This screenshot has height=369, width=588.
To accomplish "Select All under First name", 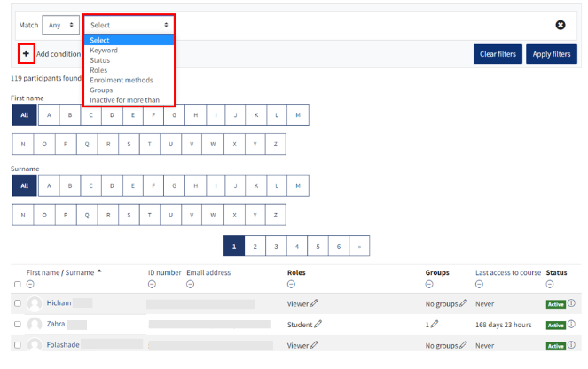I will pyautogui.click(x=24, y=115).
